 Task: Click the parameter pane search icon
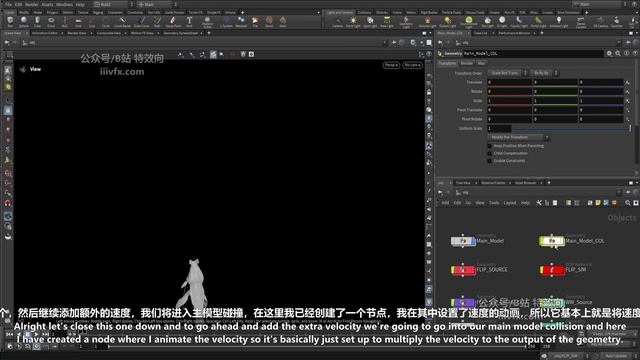pos(618,53)
